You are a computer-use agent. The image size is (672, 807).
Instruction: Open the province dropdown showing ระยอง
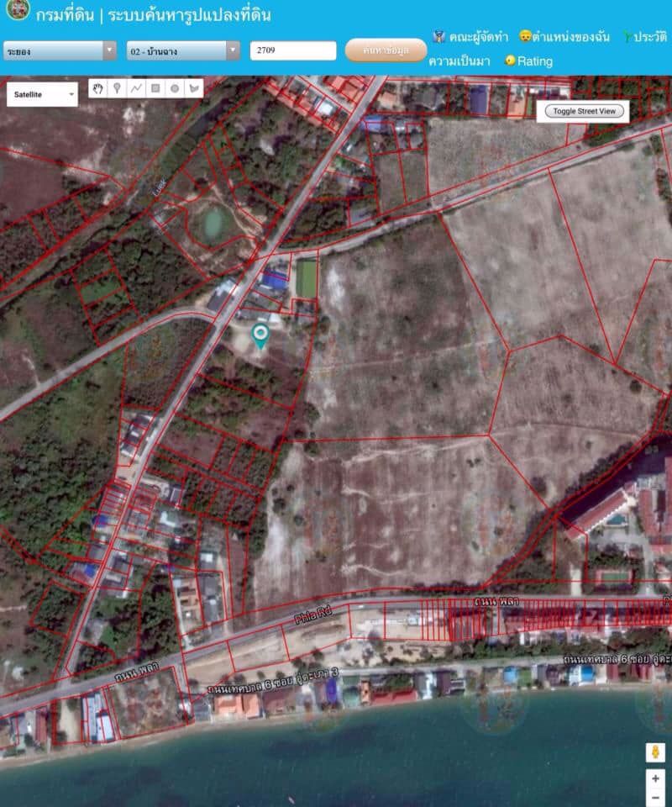point(59,52)
